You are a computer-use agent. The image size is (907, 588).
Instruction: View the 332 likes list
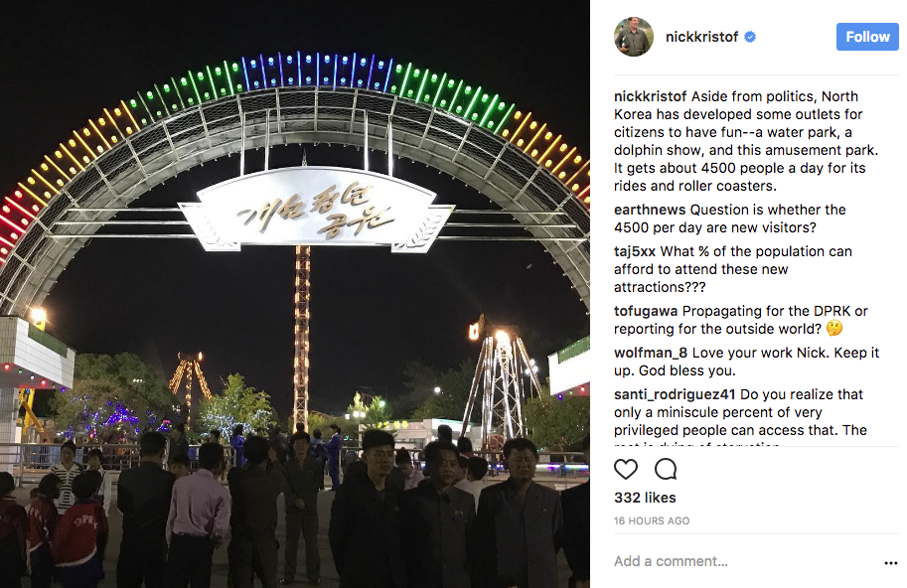coord(645,498)
